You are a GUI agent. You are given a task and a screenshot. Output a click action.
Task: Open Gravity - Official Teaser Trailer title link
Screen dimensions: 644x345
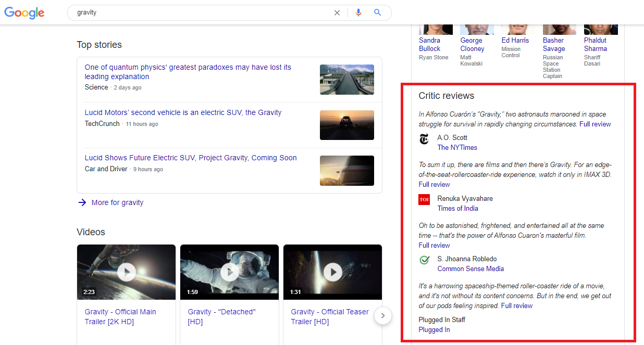tap(330, 317)
